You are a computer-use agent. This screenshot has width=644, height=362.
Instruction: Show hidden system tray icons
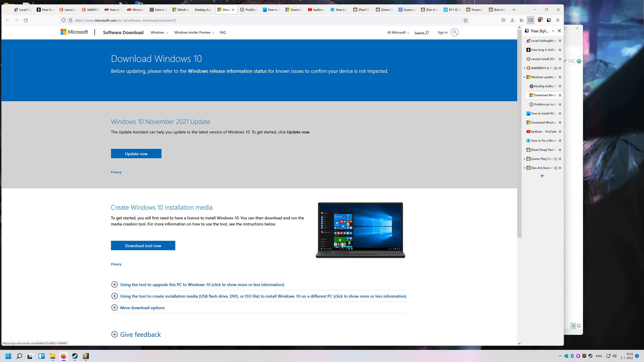(x=560, y=356)
